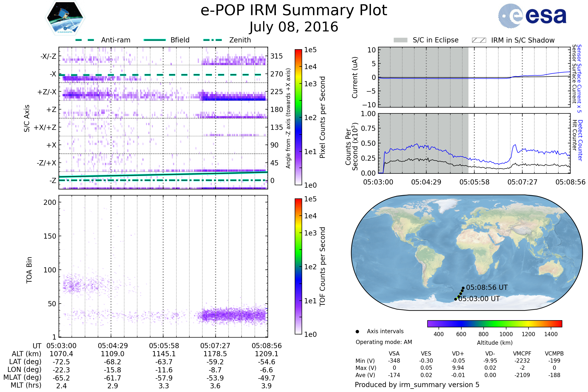
Task: Click the Pixel Counts per Second colorbar
Action: (x=298, y=117)
